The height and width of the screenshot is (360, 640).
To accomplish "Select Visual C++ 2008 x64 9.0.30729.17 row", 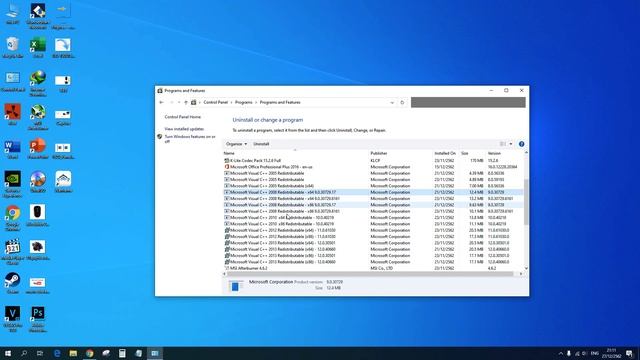I will 373,192.
